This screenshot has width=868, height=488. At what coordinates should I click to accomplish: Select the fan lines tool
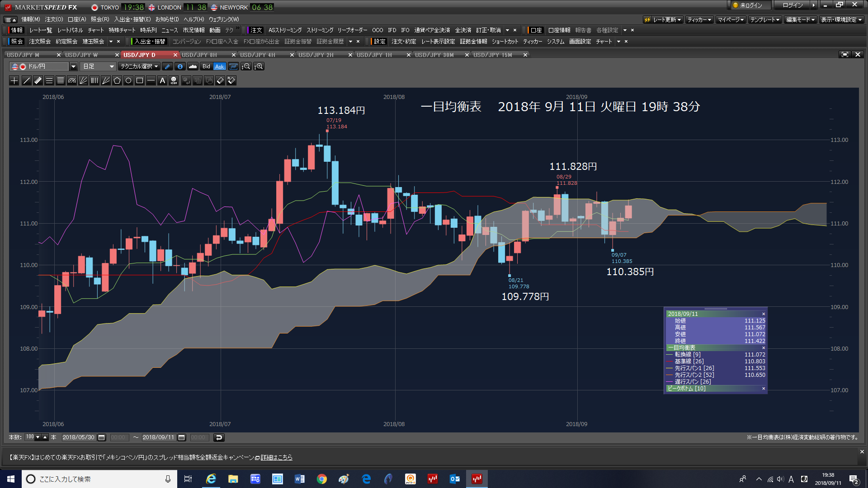pos(83,80)
